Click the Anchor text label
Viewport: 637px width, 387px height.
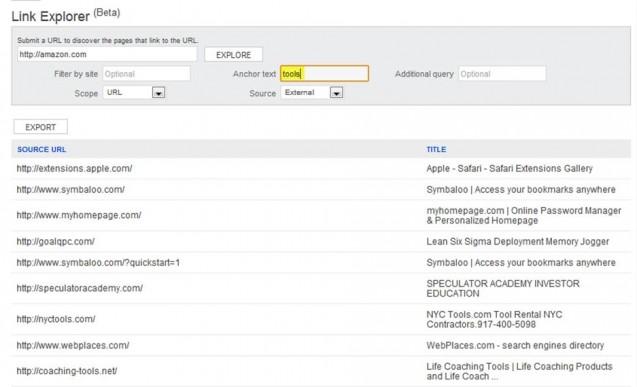coord(254,74)
